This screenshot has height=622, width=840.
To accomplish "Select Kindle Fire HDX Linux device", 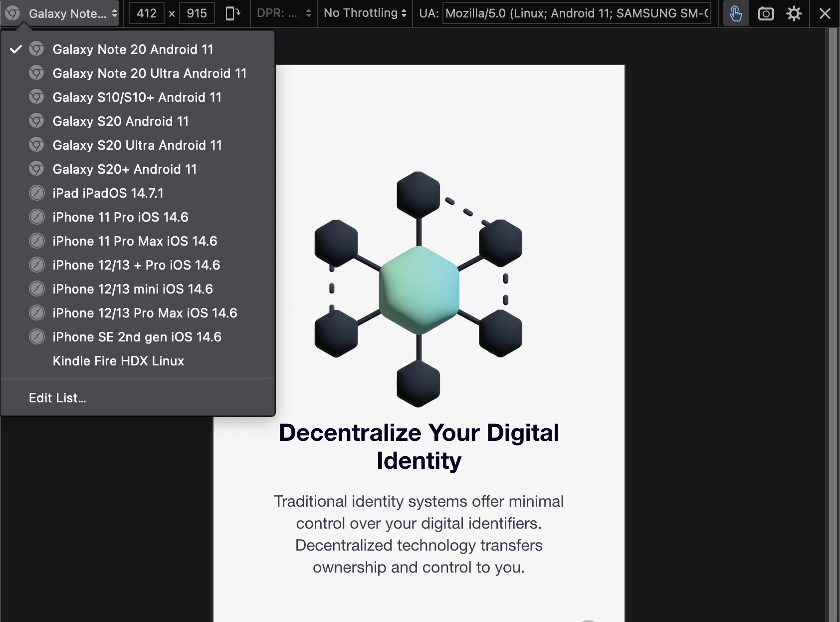I will click(x=118, y=361).
